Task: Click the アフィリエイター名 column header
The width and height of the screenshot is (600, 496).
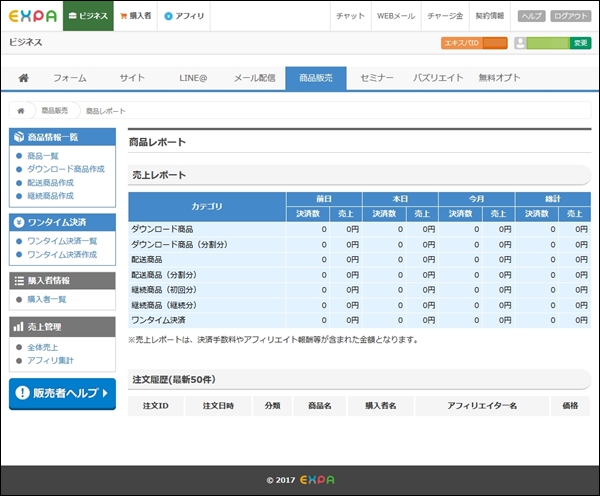Action: [x=482, y=406]
